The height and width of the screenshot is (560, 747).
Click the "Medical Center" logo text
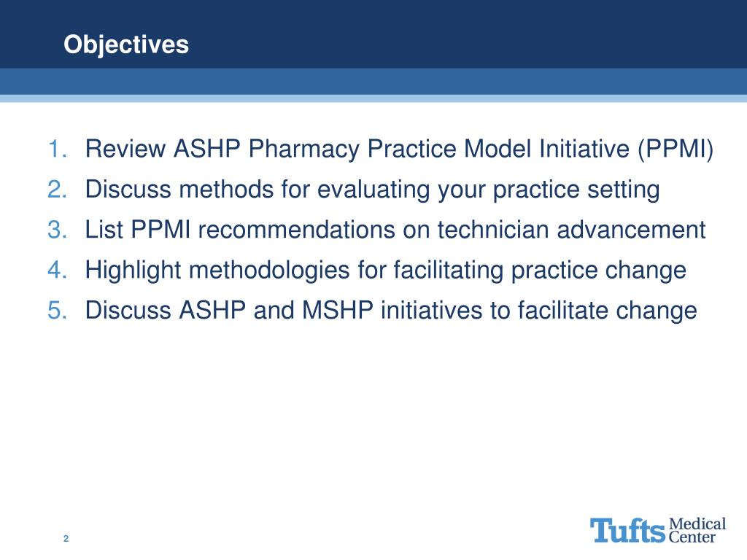point(698,531)
